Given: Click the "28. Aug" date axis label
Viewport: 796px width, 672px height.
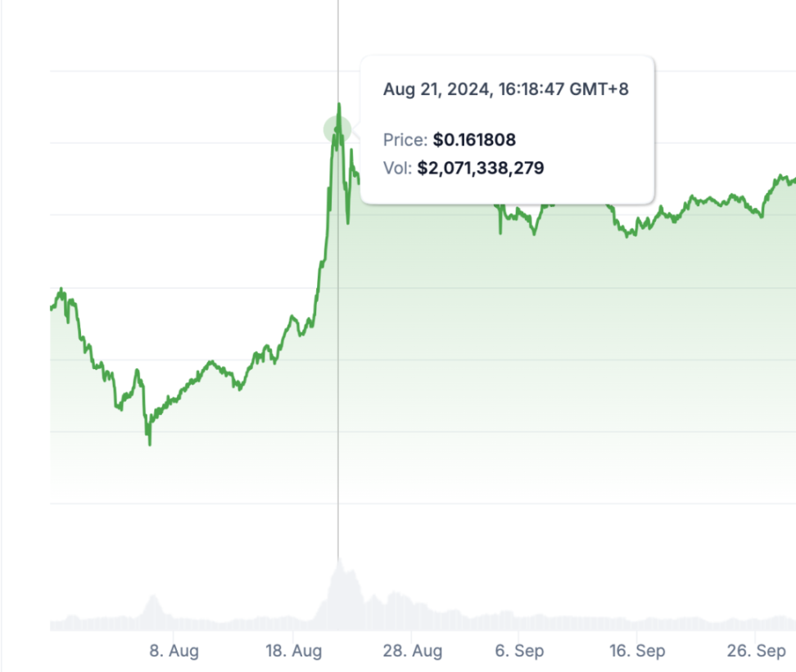Looking at the screenshot, I should coord(413,652).
